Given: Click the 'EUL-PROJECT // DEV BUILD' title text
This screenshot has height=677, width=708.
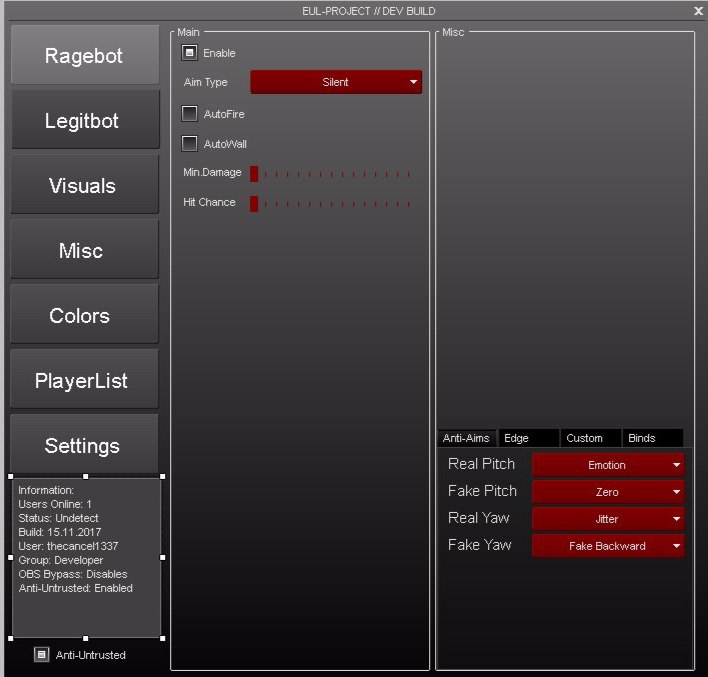Looking at the screenshot, I should [368, 11].
